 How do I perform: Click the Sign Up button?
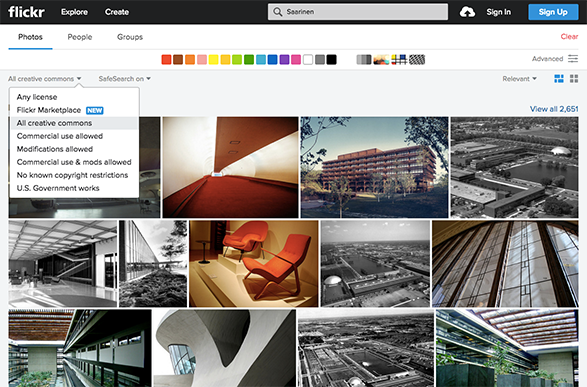pyautogui.click(x=553, y=12)
